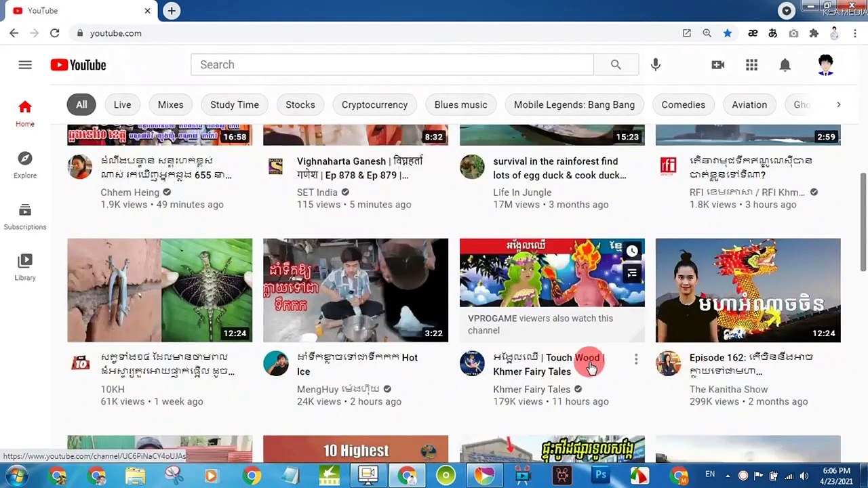The image size is (868, 488).
Task: Open Touch Wood video's three-dot menu
Action: [x=636, y=359]
